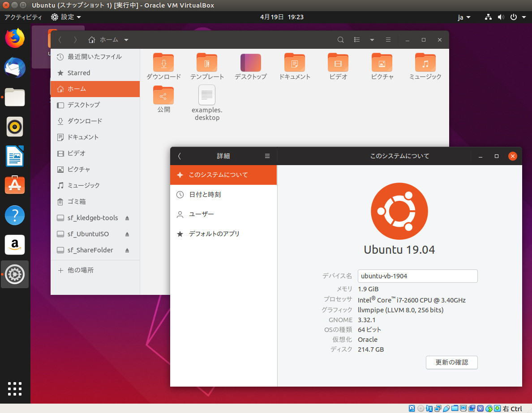Open 最近開いたファイル in Files sidebar
532x413 pixels.
click(95, 57)
